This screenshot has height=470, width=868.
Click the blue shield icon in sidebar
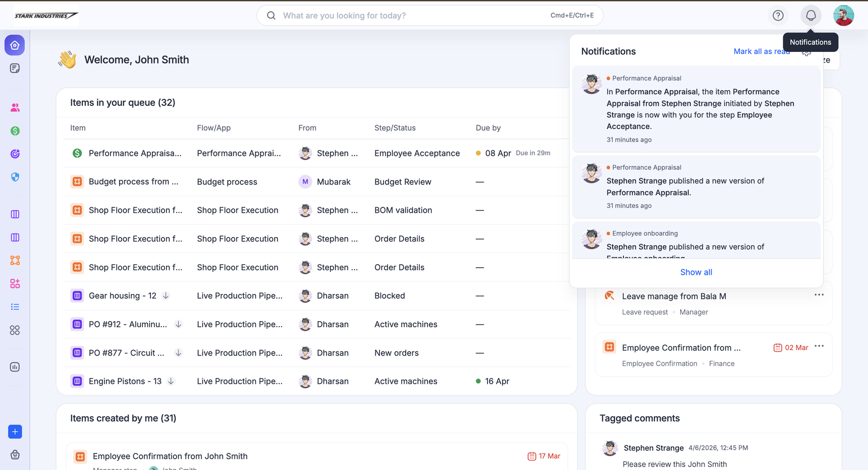[15, 177]
